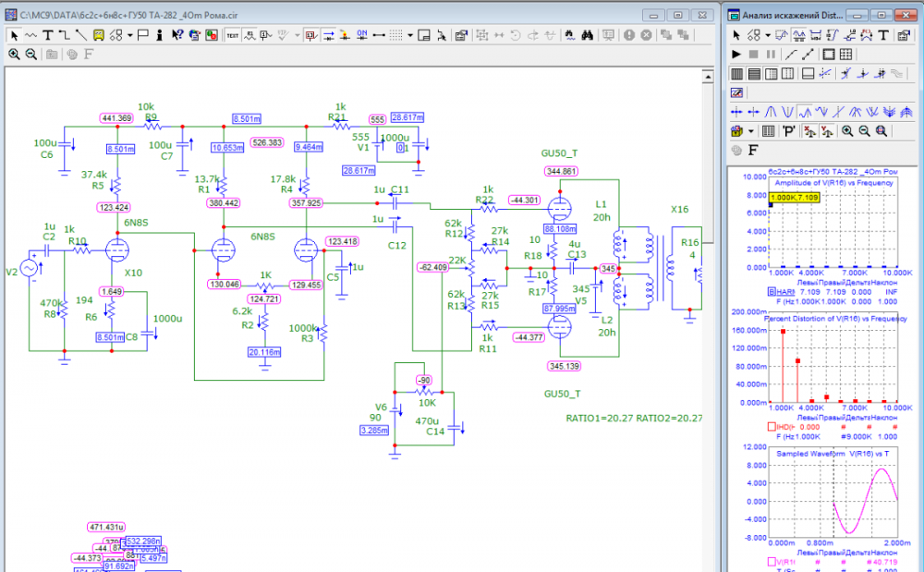Toggle the grid text TEXT display button
The width and height of the screenshot is (924, 572).
tap(232, 35)
